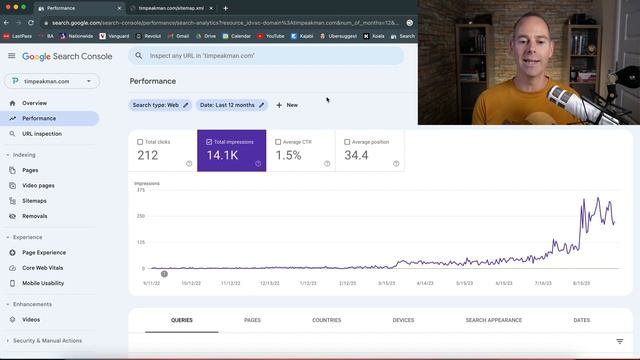Switch to the SEARCH APPEARANCE tab
640x360 pixels.
click(x=493, y=320)
